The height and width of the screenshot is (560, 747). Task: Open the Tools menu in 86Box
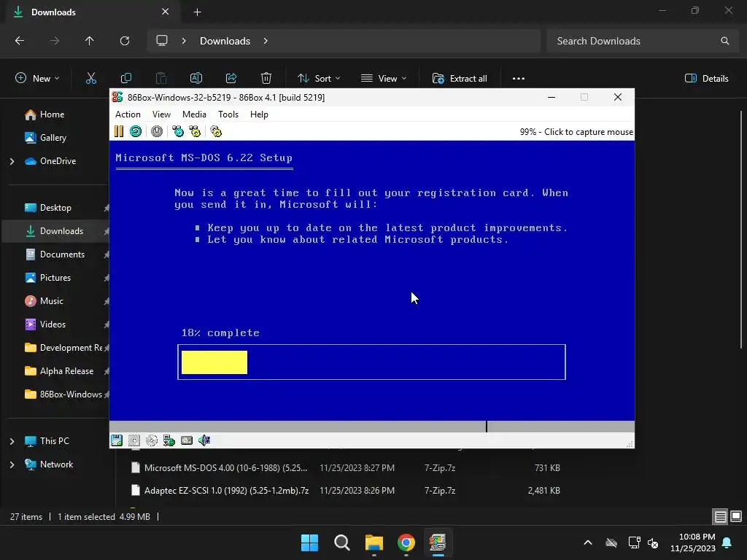click(x=228, y=114)
